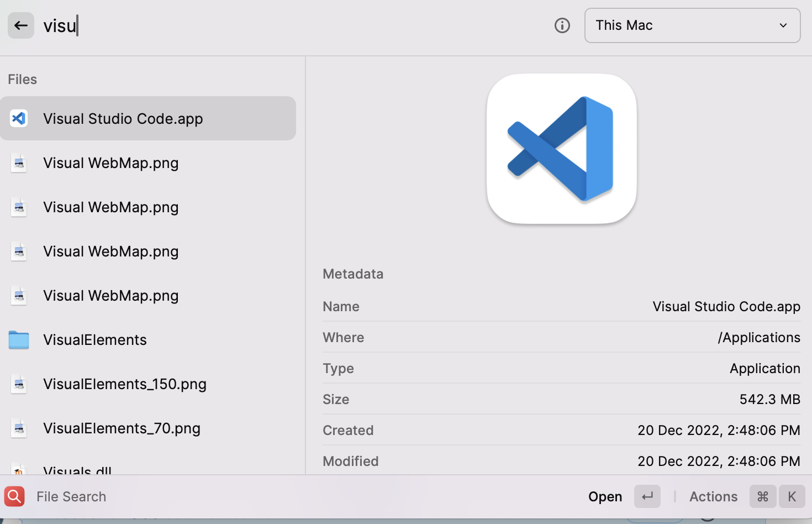Viewport: 812px width, 524px height.
Task: Click the Actions command key symbol
Action: [762, 496]
